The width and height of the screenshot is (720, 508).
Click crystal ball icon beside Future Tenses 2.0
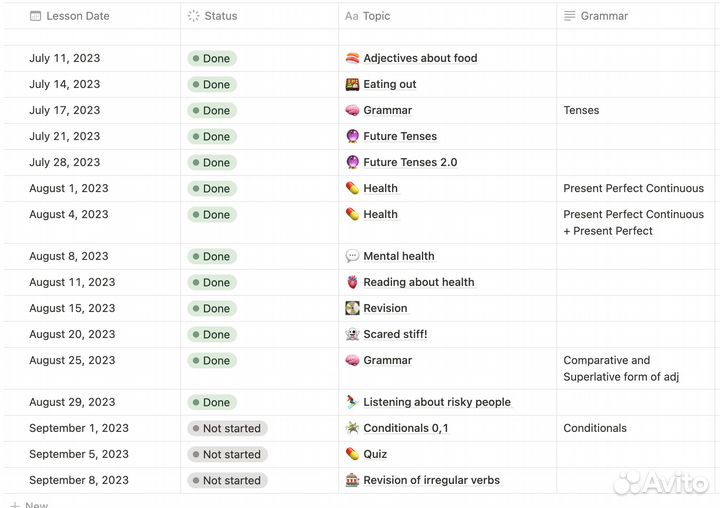click(x=352, y=162)
